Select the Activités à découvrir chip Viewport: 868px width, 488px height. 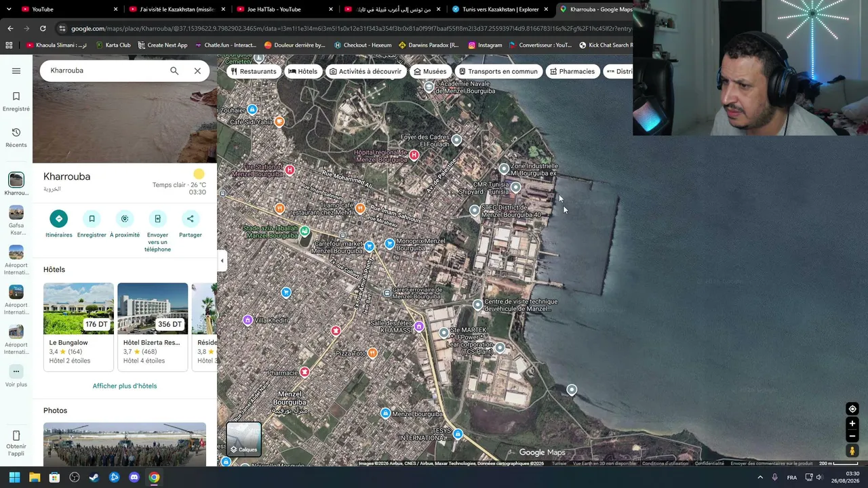coord(366,71)
